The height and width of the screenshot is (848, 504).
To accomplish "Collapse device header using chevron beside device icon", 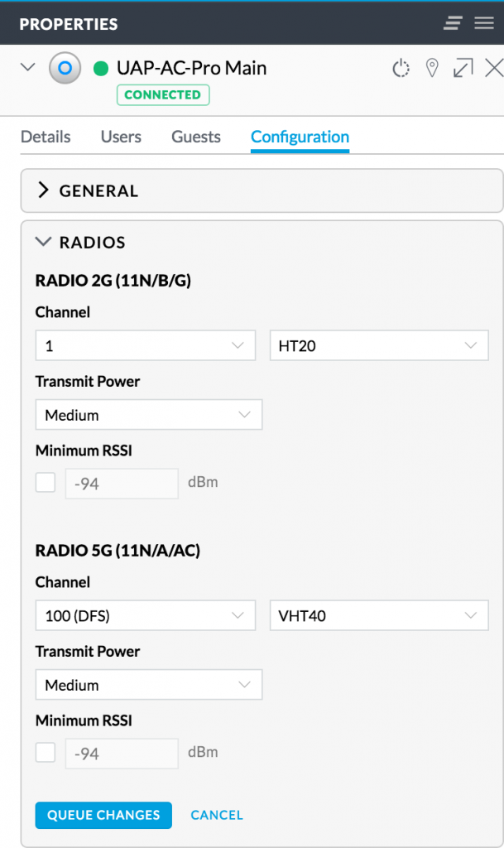I will tap(27, 68).
